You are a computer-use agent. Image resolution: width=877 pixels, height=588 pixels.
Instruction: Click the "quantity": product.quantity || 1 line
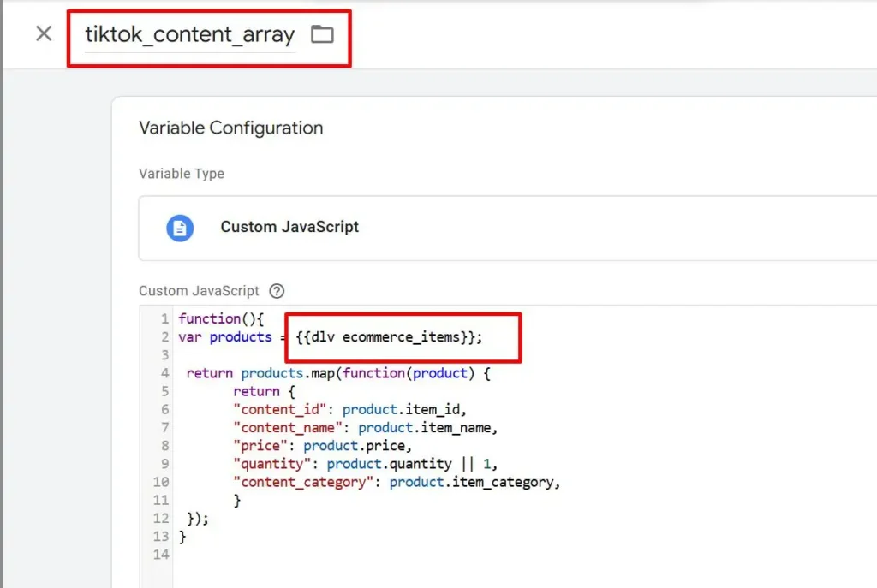click(365, 464)
